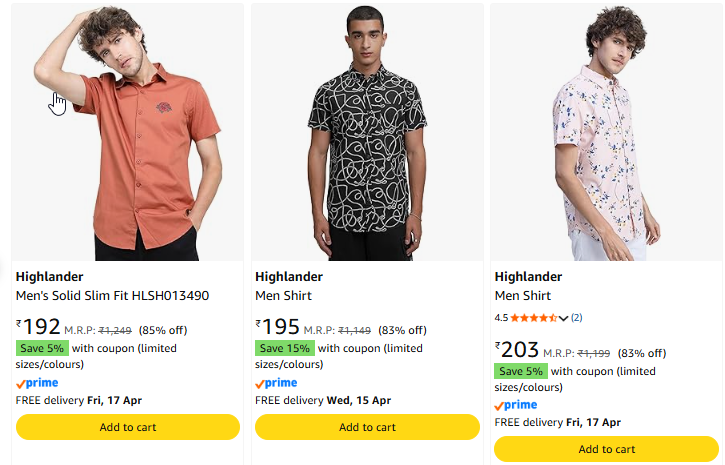Click the ₹192 price

click(39, 327)
